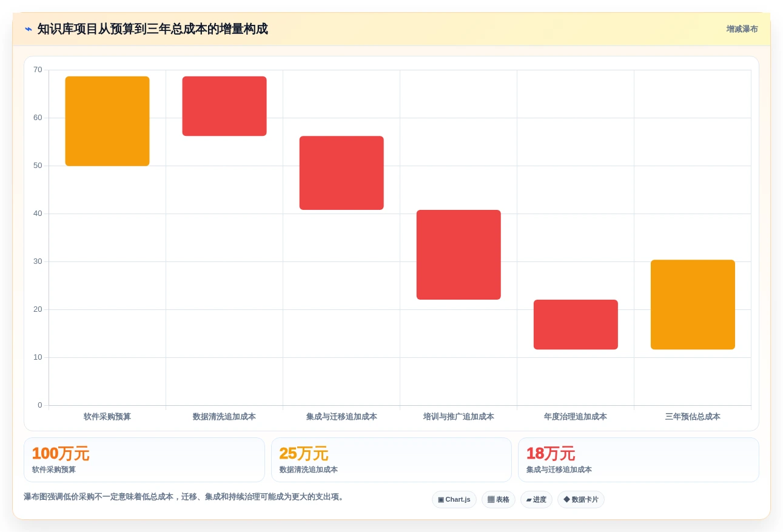Click the orange 三年预估总成本 bar
Viewport: 783px width, 532px height.
693,305
